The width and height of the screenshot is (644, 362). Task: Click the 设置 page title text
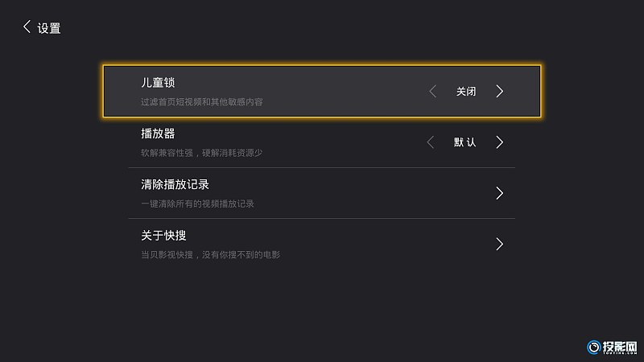[x=49, y=28]
